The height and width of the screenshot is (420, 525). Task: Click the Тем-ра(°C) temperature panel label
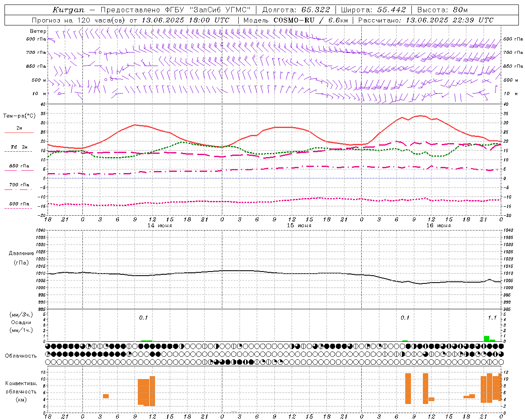pyautogui.click(x=19, y=116)
